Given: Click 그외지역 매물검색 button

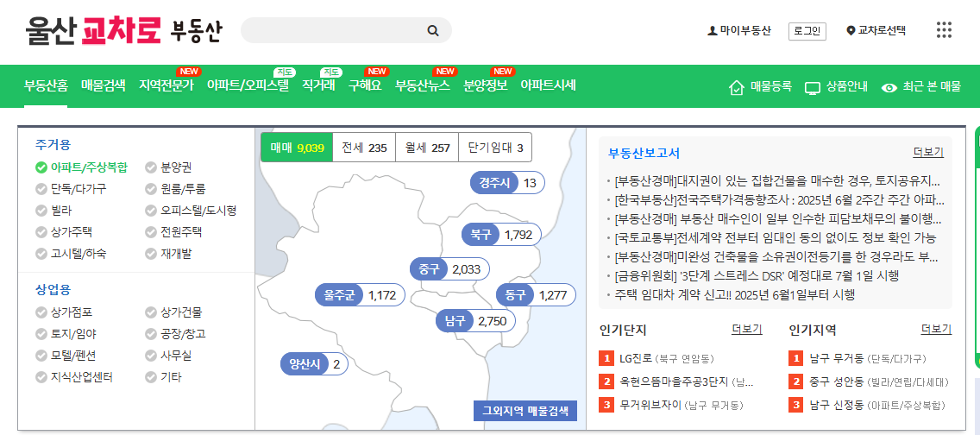Looking at the screenshot, I should click(x=525, y=411).
